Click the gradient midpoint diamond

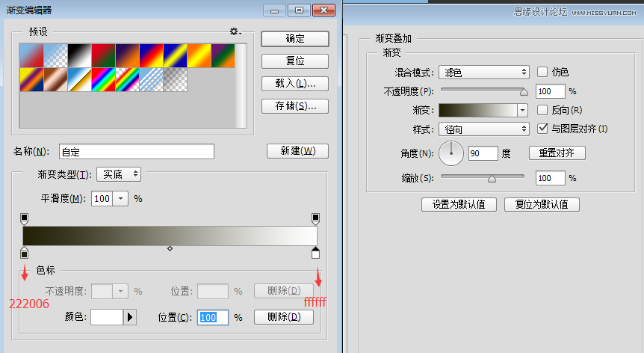point(170,248)
